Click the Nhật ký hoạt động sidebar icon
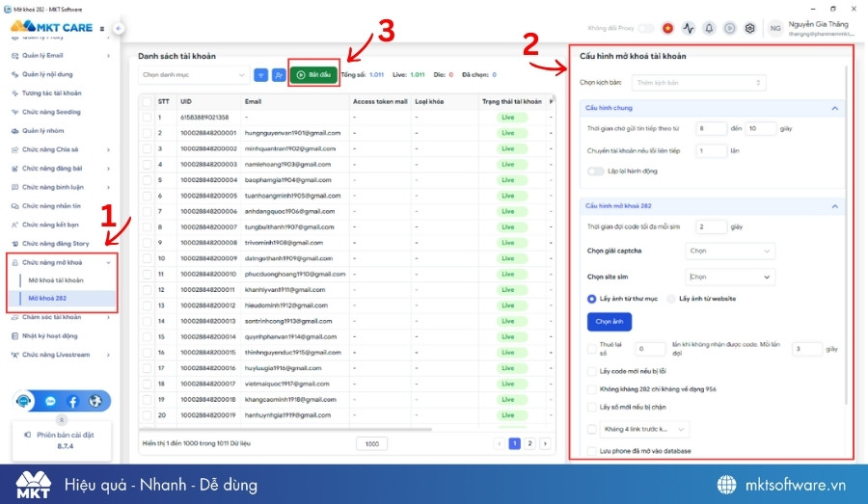The width and height of the screenshot is (868, 504). tap(14, 335)
